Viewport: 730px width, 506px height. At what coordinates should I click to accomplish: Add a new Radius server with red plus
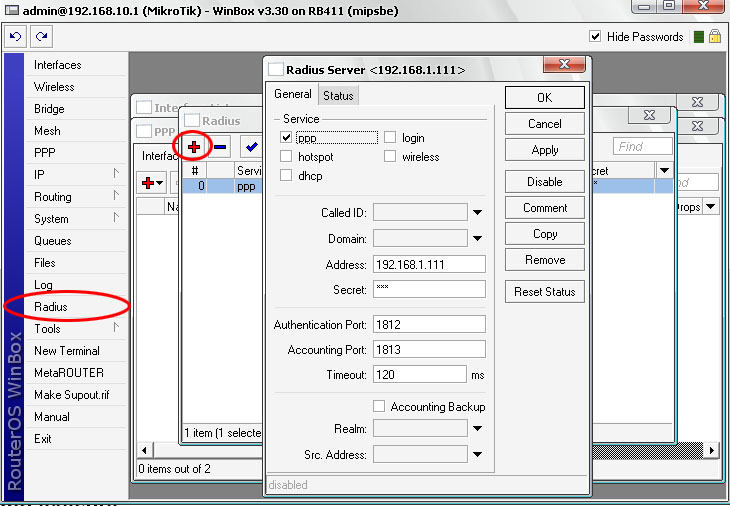[x=194, y=147]
